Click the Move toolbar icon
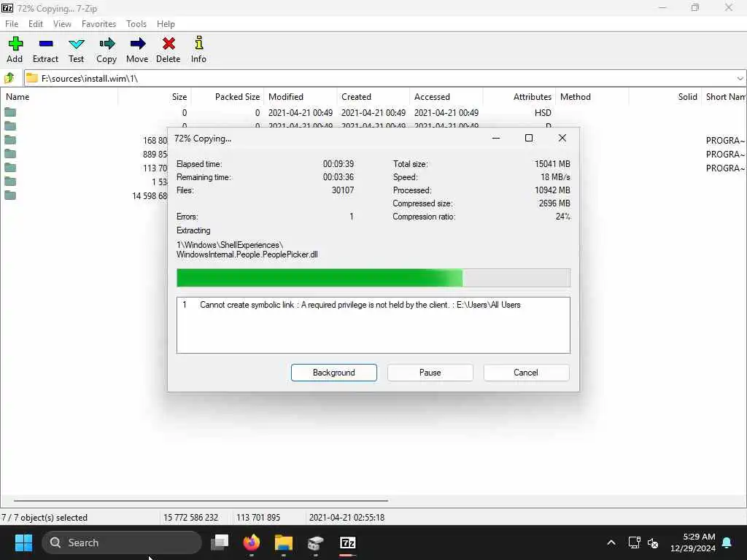The width and height of the screenshot is (747, 560). coord(137,50)
